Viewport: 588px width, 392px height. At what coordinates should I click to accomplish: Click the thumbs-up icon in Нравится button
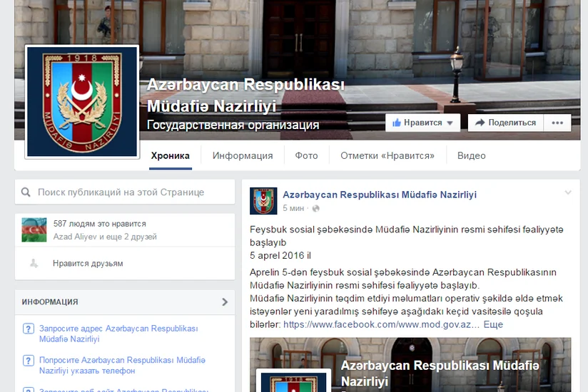point(396,123)
